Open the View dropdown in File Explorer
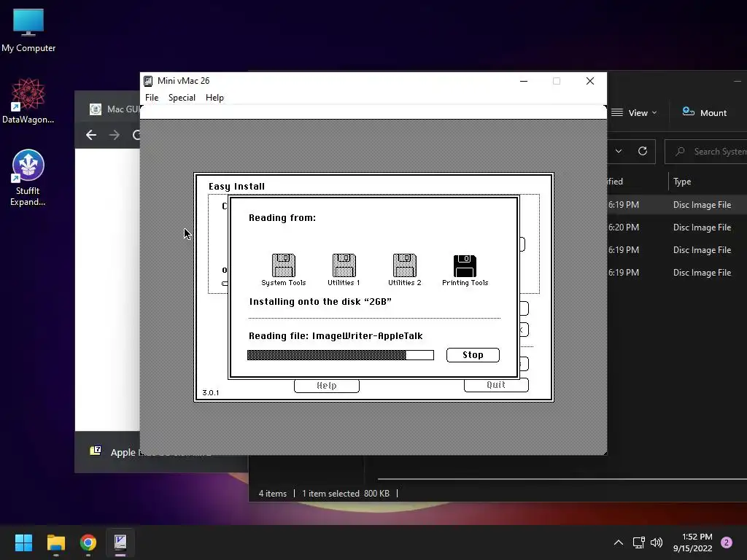Viewport: 747px width, 560px height. tap(634, 113)
